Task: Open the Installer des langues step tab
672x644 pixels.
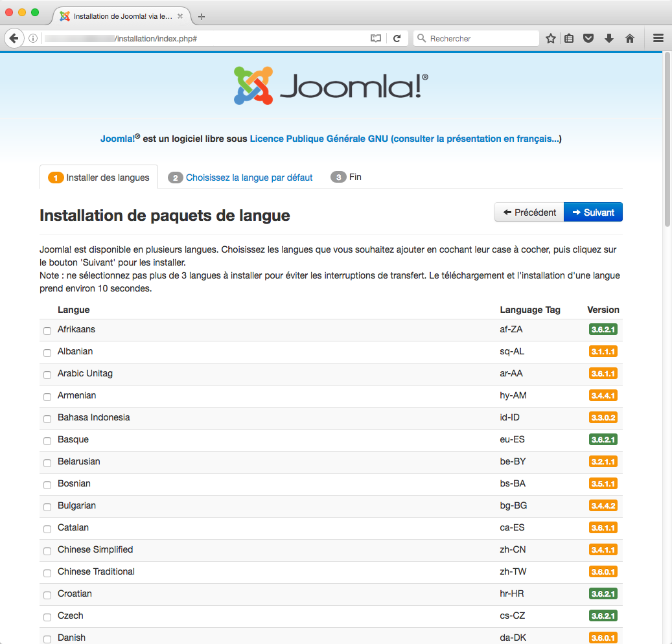Action: (x=98, y=178)
